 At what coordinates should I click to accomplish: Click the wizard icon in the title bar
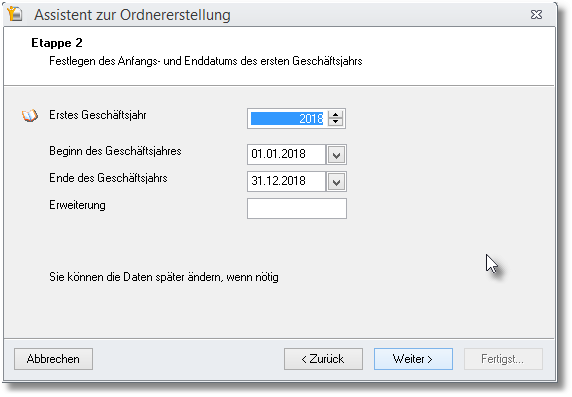[15, 14]
